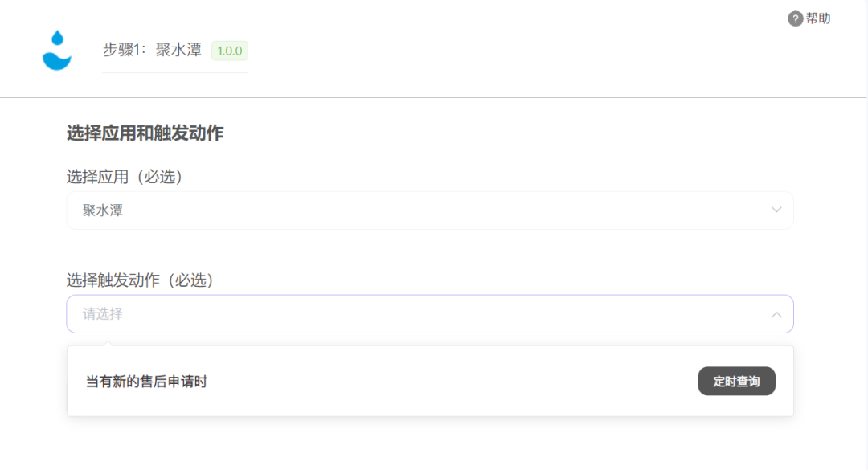The image size is (868, 470).
Task: Click the down chevron in the 聚水潭 application dropdown
Action: point(776,210)
